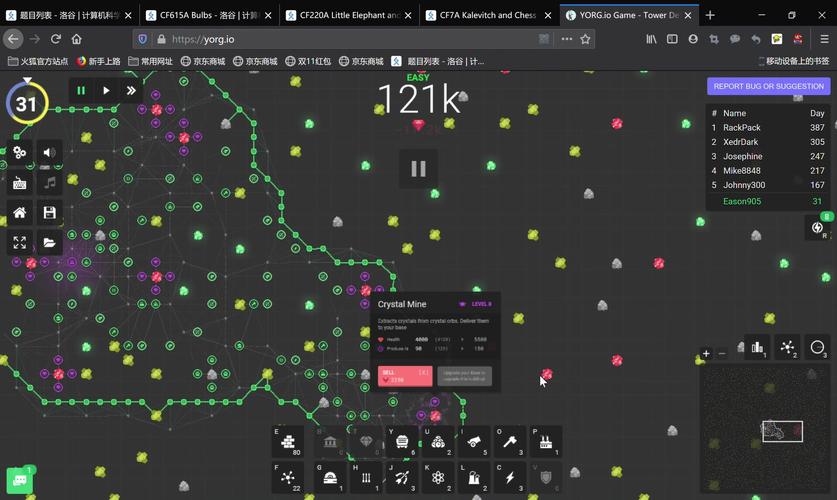This screenshot has height=500, width=837.
Task: Switch to CF615A Bulbs browser tab
Action: click(x=209, y=15)
